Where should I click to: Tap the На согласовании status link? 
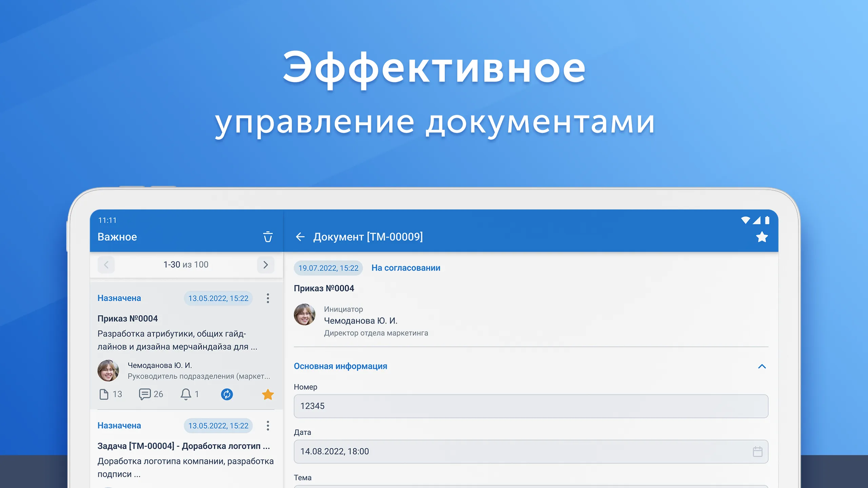pos(406,268)
